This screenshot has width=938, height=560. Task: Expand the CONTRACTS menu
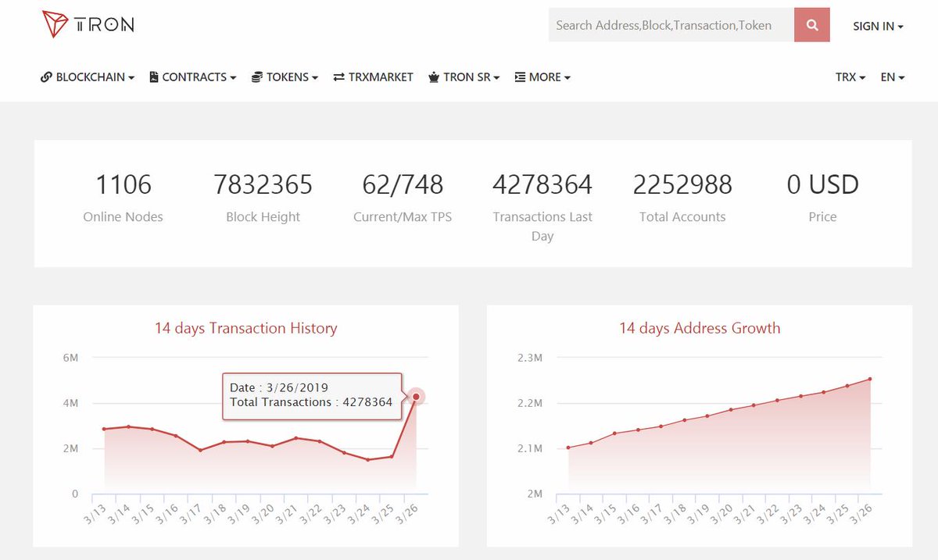193,77
